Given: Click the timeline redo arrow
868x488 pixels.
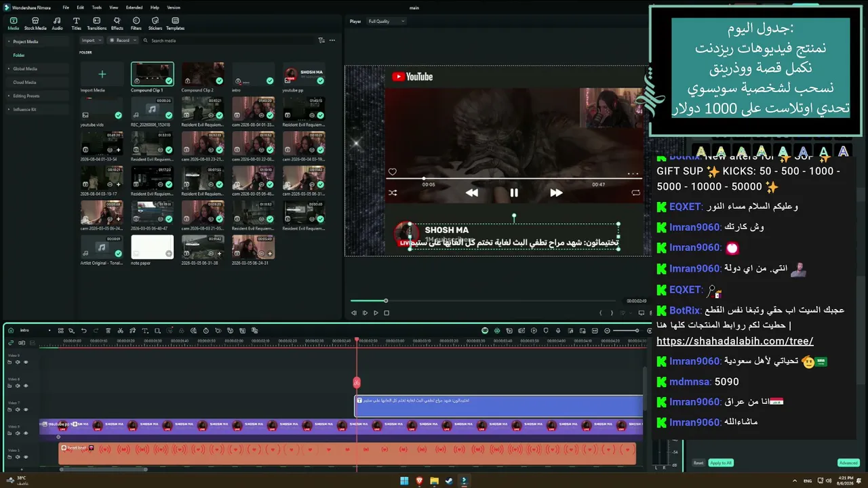Looking at the screenshot, I should (96, 331).
